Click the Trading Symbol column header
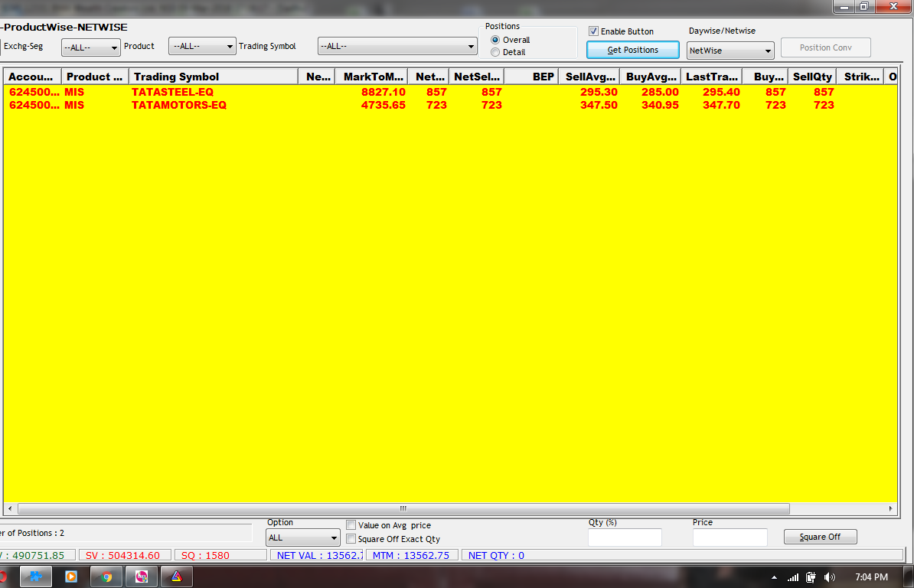The image size is (914, 588). point(214,77)
